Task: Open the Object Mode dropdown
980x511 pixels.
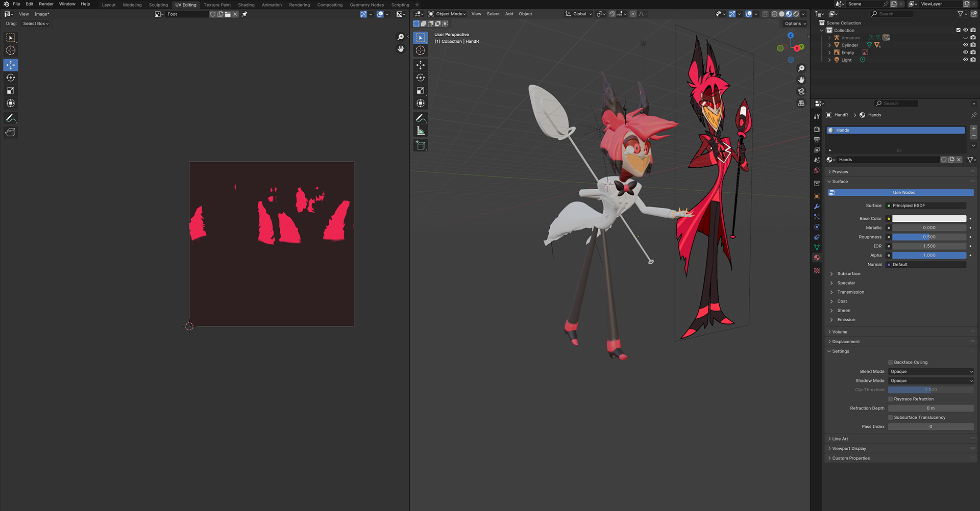Action: click(x=447, y=14)
